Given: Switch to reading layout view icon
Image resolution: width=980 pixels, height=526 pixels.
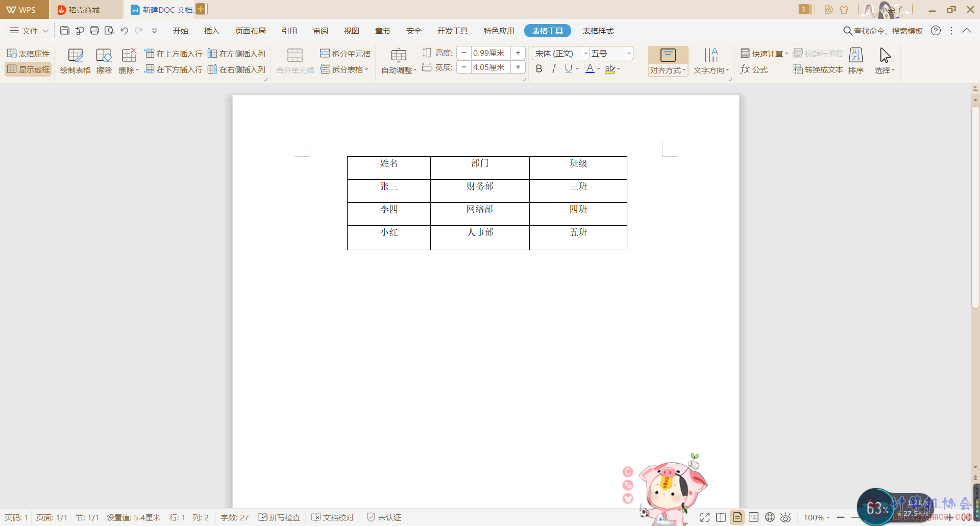Looking at the screenshot, I should click(x=721, y=517).
